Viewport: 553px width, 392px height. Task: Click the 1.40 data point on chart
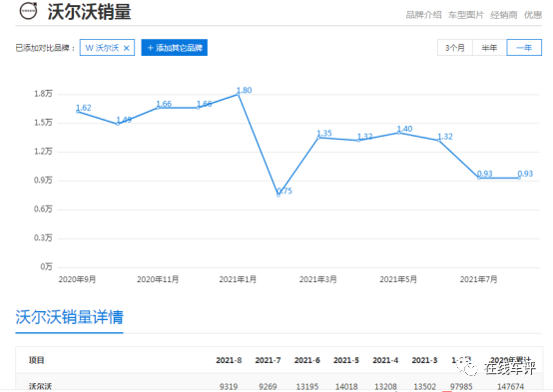click(x=399, y=133)
